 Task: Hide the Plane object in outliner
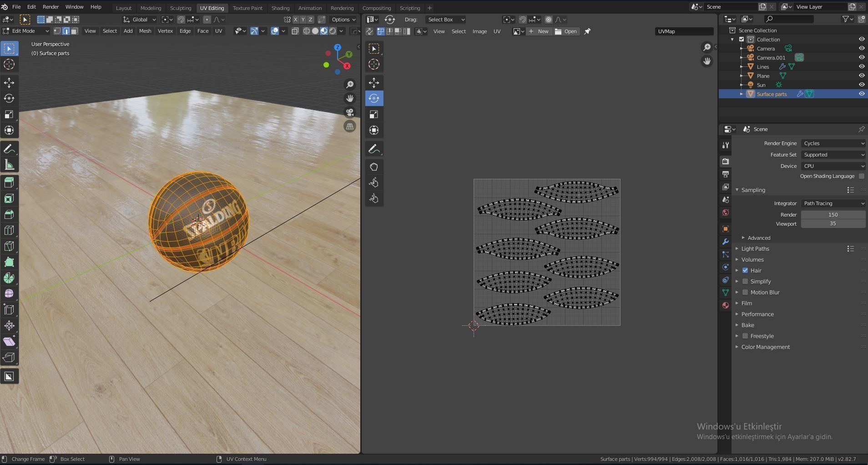click(862, 76)
